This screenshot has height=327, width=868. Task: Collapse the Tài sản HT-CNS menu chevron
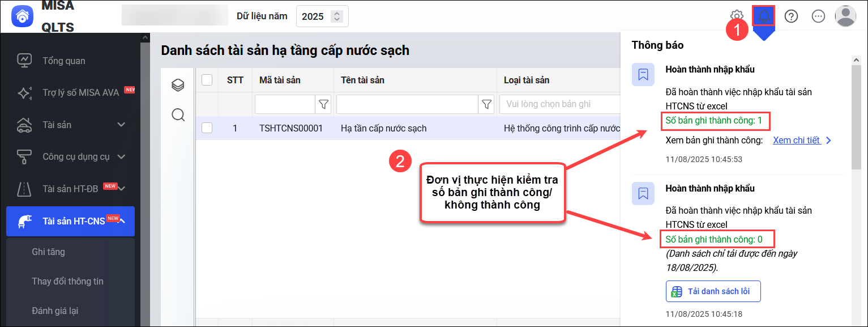coord(122,221)
